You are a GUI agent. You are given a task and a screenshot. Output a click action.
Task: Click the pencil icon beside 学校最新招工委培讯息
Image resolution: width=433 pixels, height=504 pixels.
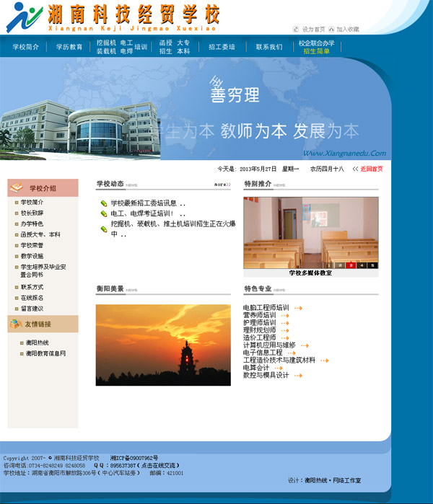tap(104, 203)
